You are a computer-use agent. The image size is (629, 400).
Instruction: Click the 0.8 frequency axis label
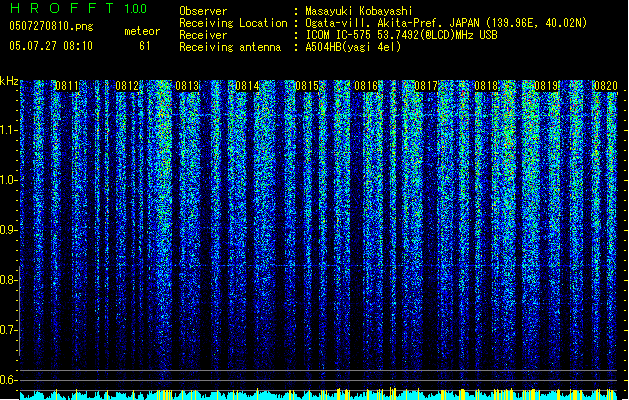click(x=8, y=280)
